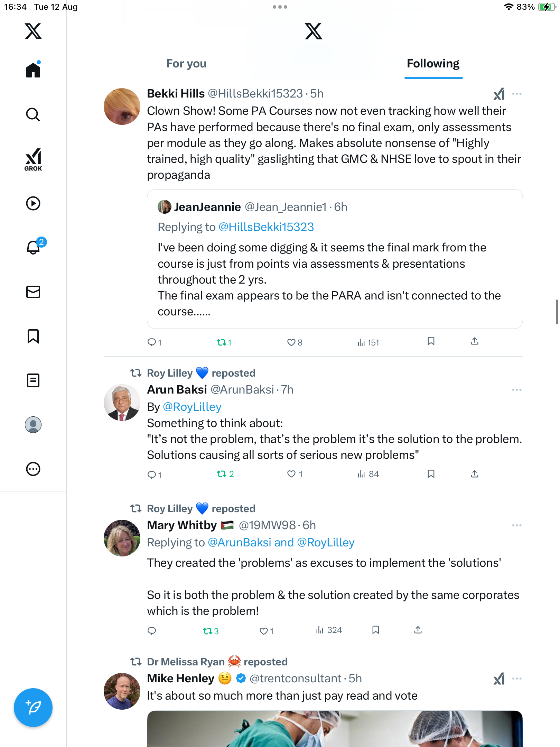Open more options on Bekki Hills' post
The image size is (560, 747).
pos(517,94)
